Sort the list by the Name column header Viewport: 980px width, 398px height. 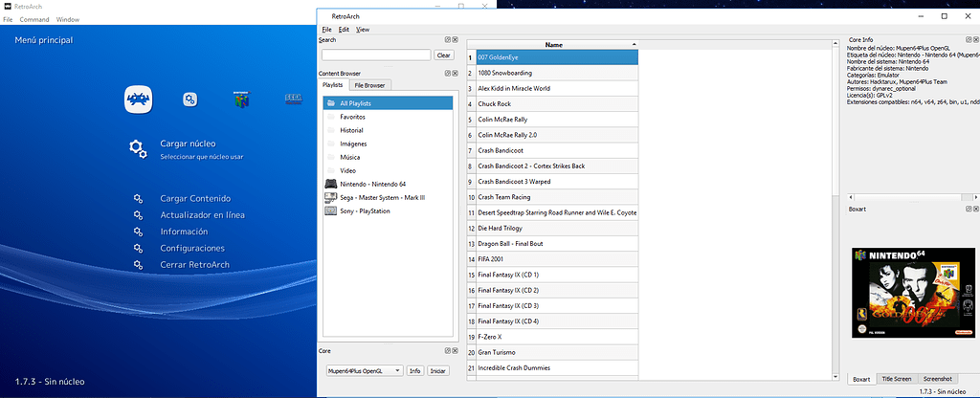(x=552, y=45)
